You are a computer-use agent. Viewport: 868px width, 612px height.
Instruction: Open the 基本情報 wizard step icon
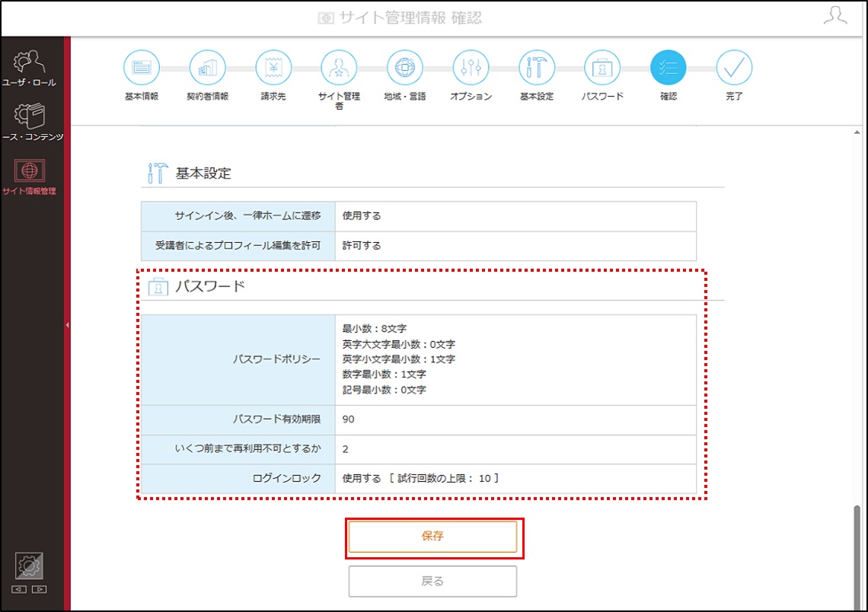pyautogui.click(x=142, y=68)
